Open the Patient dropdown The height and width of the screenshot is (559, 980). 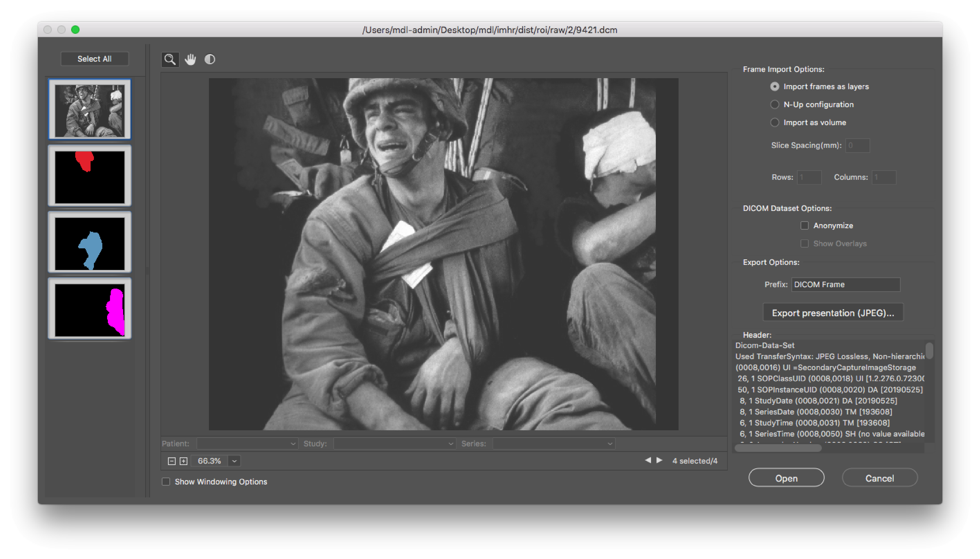[x=248, y=444]
